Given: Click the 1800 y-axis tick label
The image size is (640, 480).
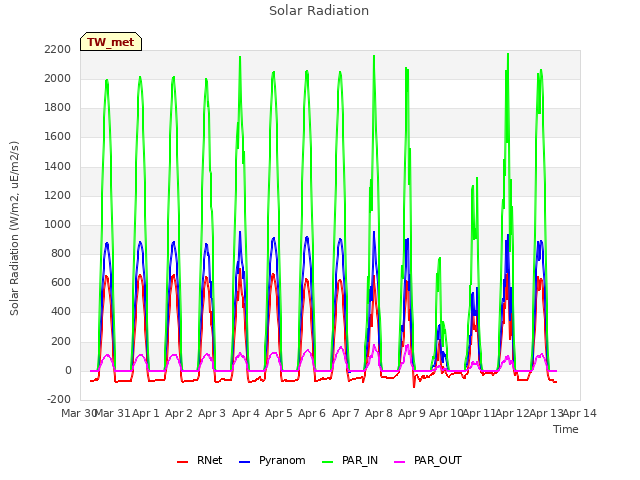Looking at the screenshot, I should (x=58, y=107).
